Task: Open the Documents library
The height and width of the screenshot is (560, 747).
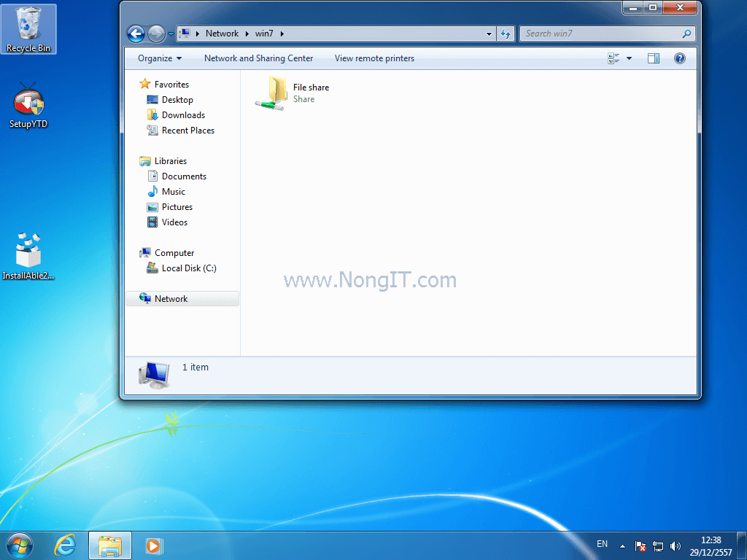Action: 184,176
